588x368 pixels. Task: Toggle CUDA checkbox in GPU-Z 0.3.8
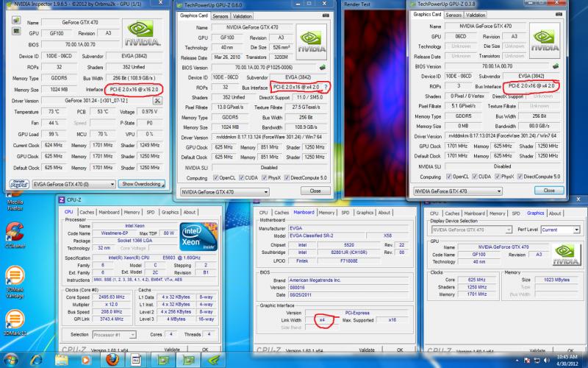[x=475, y=176]
